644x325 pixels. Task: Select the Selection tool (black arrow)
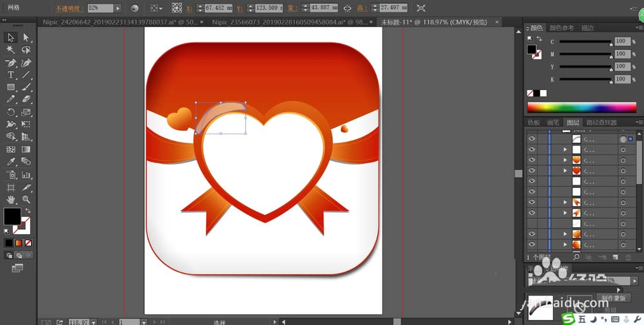point(11,38)
